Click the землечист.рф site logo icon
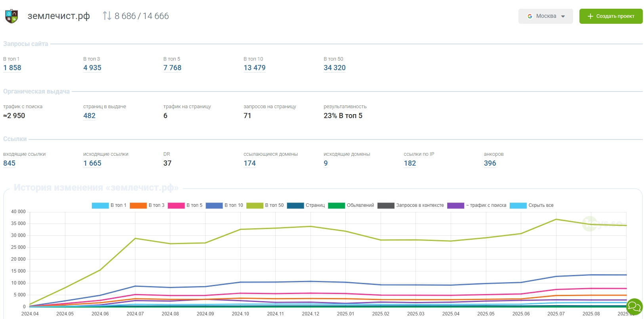This screenshot has width=644, height=319. click(x=11, y=16)
